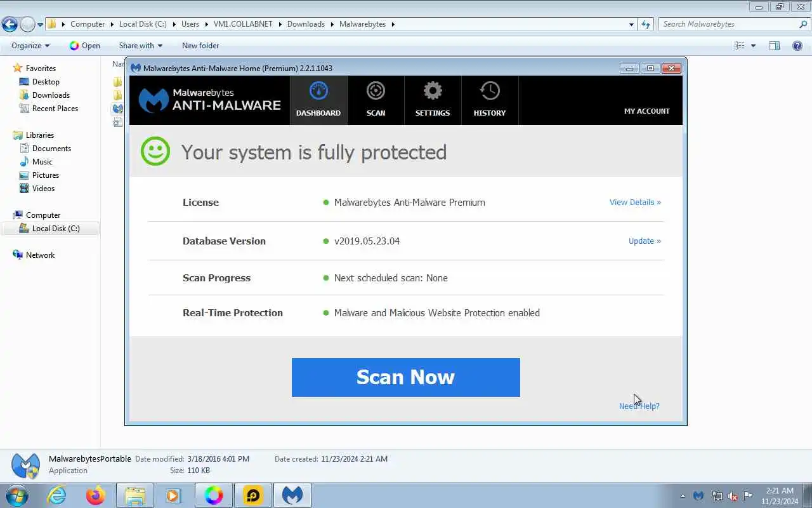Go to the History tab
The height and width of the screenshot is (508, 812).
coord(490,100)
